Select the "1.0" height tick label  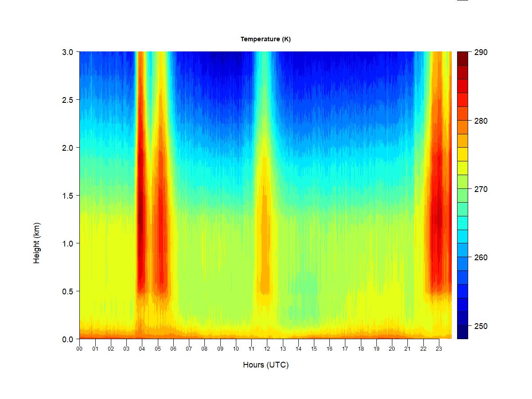pyautogui.click(x=67, y=243)
